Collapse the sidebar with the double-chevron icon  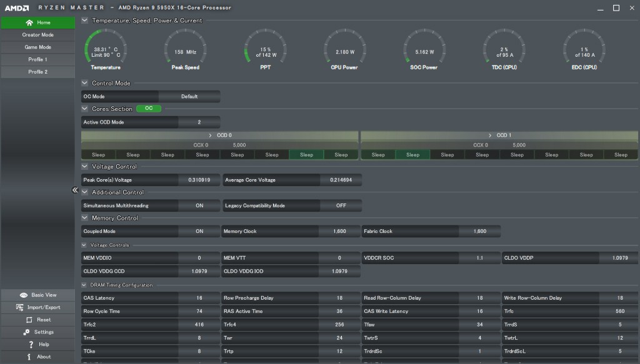(x=75, y=190)
